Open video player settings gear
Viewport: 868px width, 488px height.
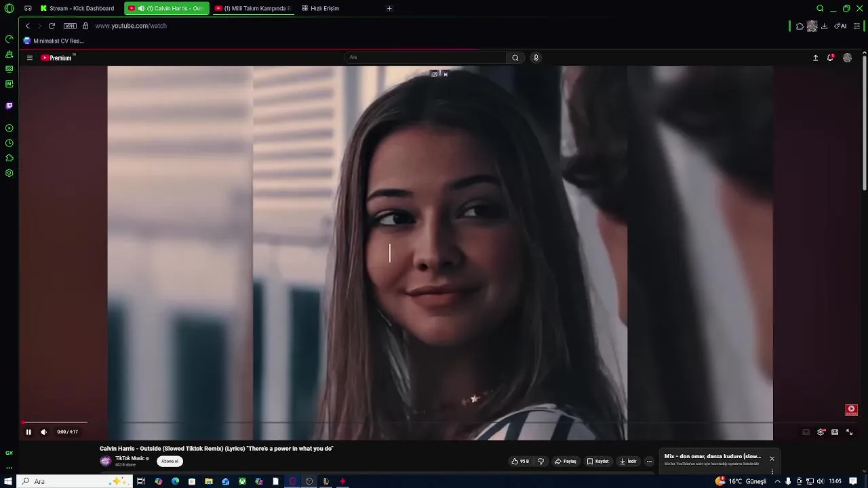[821, 432]
